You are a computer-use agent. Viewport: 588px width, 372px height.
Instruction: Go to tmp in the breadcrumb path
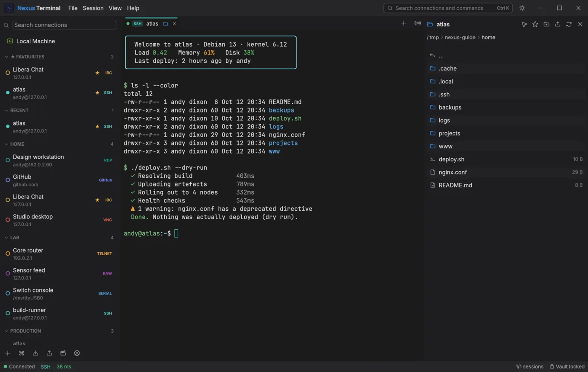click(x=434, y=37)
